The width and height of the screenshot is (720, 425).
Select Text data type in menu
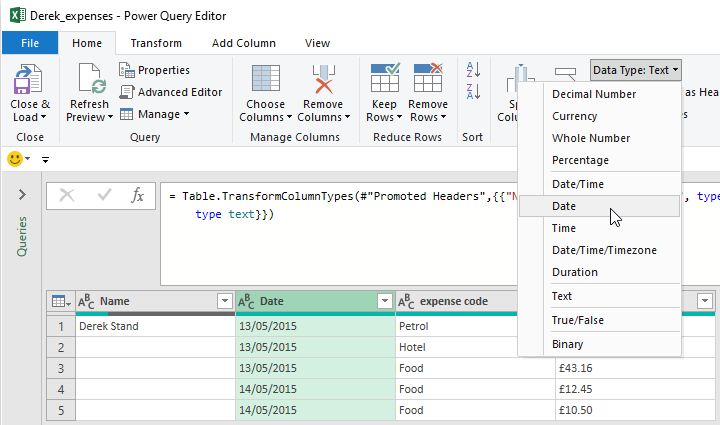tap(599, 296)
